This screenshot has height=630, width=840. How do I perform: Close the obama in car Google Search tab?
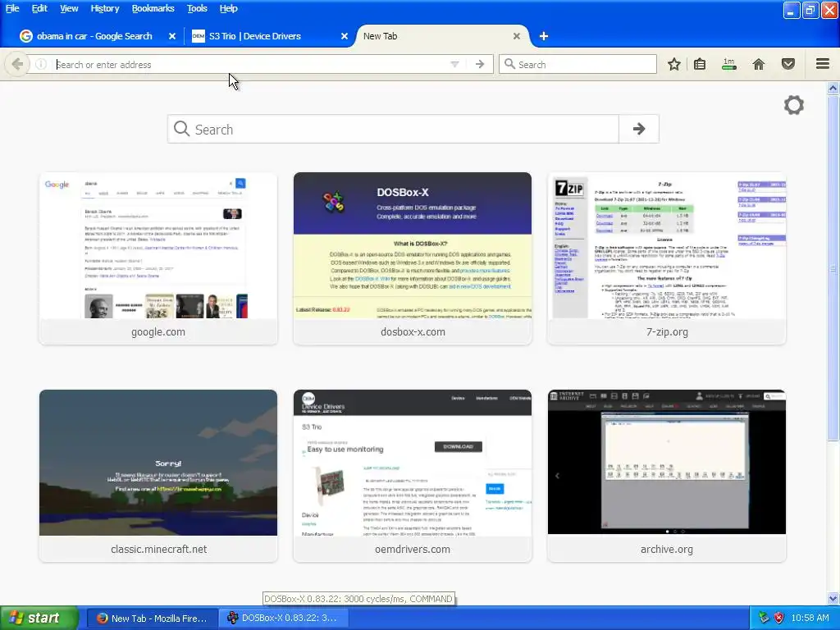pos(172,36)
